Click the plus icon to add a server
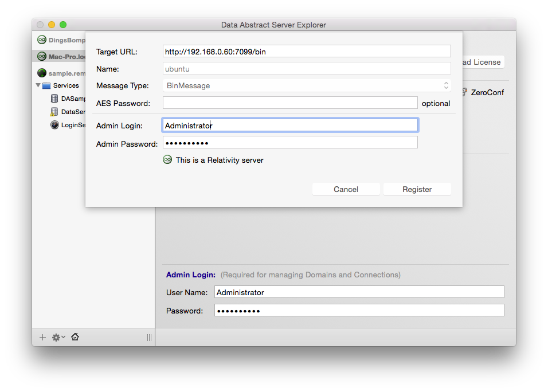 click(42, 337)
